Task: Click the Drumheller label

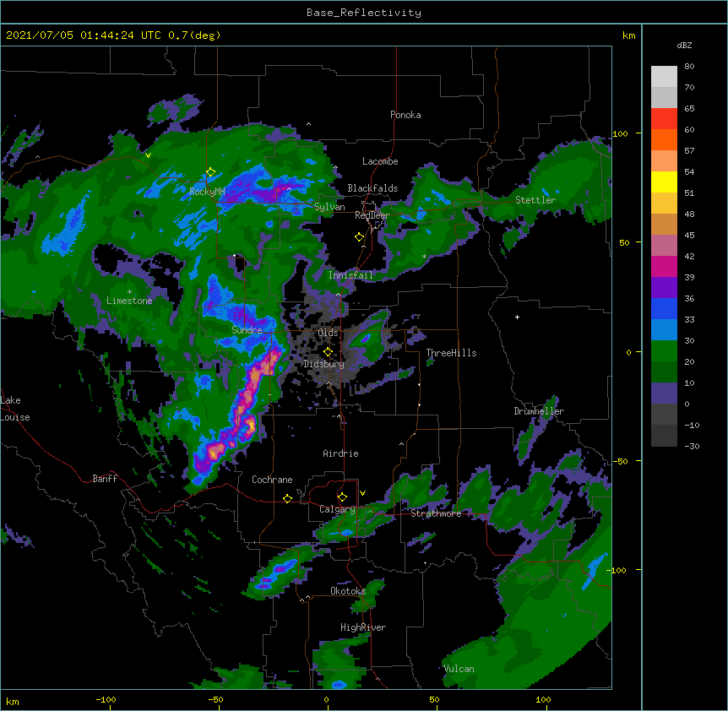Action: pyautogui.click(x=539, y=411)
